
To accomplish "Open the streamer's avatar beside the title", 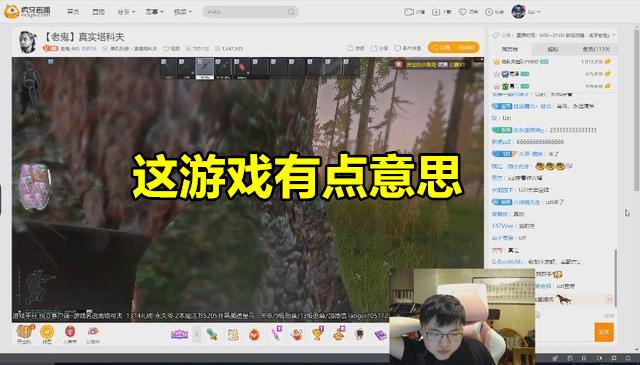I will [28, 42].
